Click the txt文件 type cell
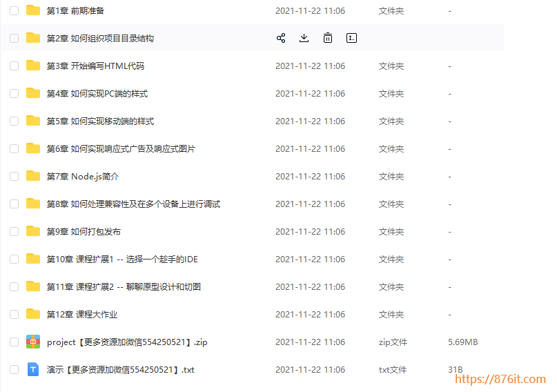The height and width of the screenshot is (392, 557). 393,370
